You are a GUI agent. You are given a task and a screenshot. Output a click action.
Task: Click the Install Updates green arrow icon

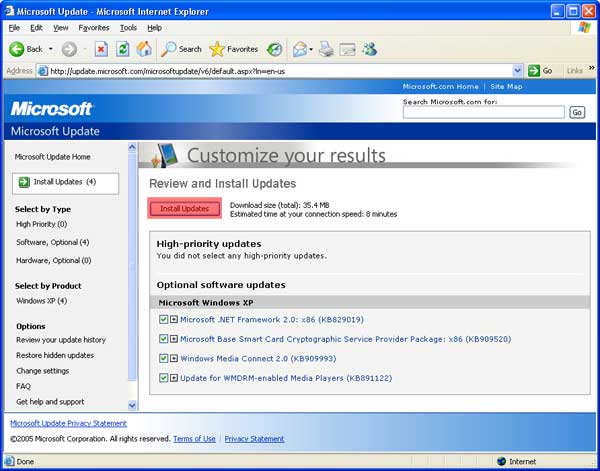24,182
